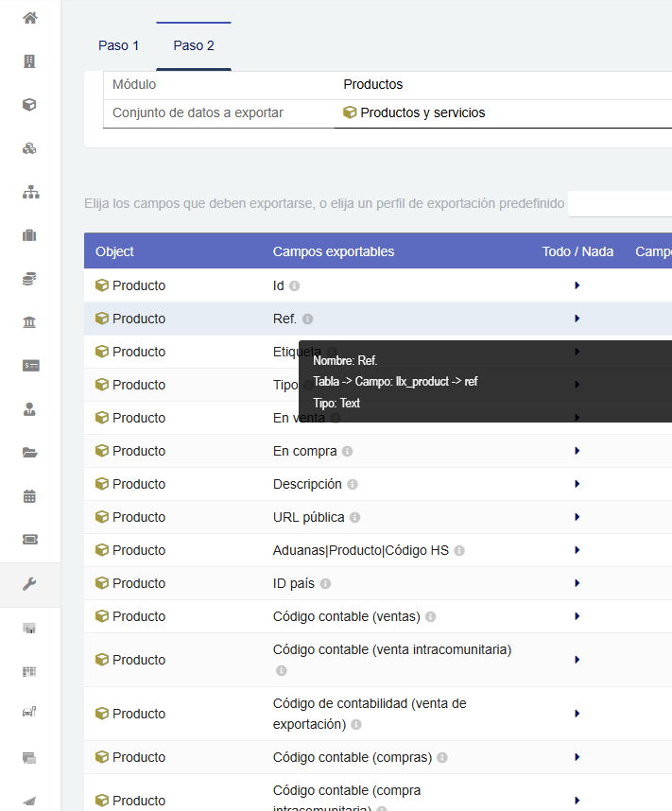Click info icon beside URL pública
The width and height of the screenshot is (672, 811).
354,518
